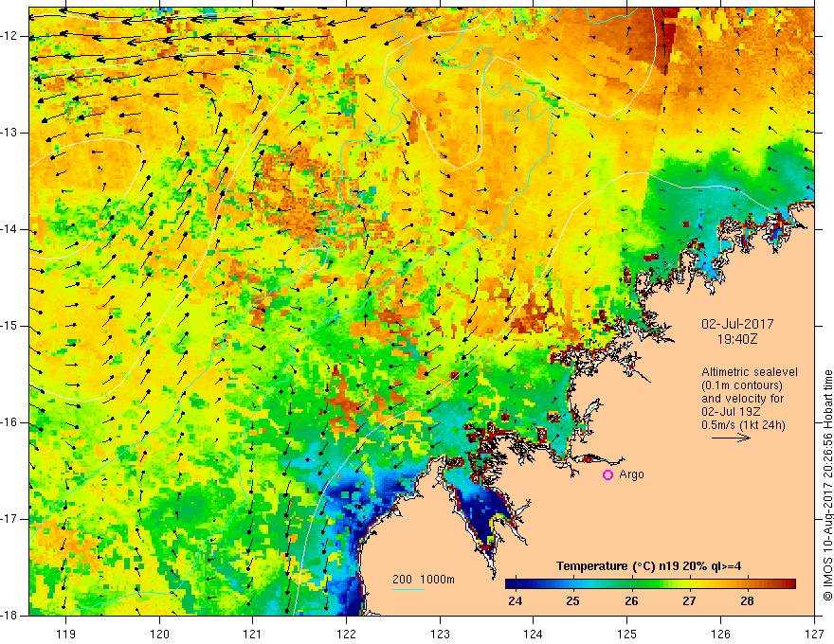Click the magenta Argo float circle marker
The image size is (834, 644).
(608, 474)
